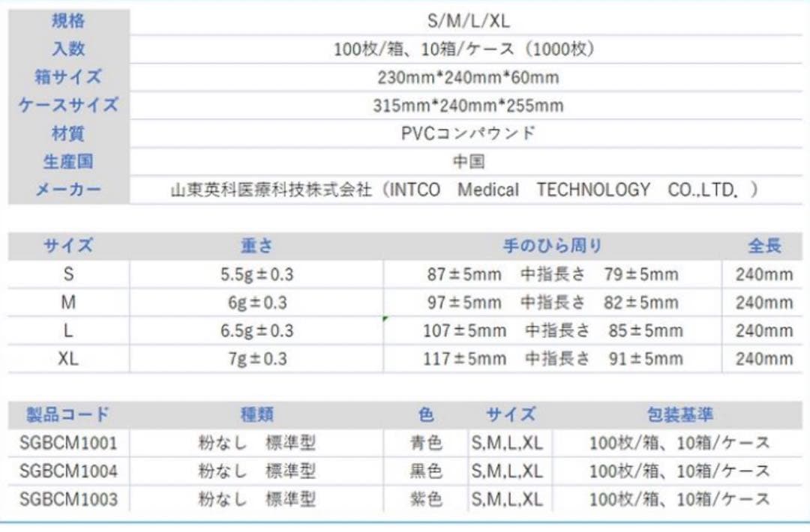Viewport: 810px width, 532px height.
Task: Select the M size row label
Action: (68, 303)
